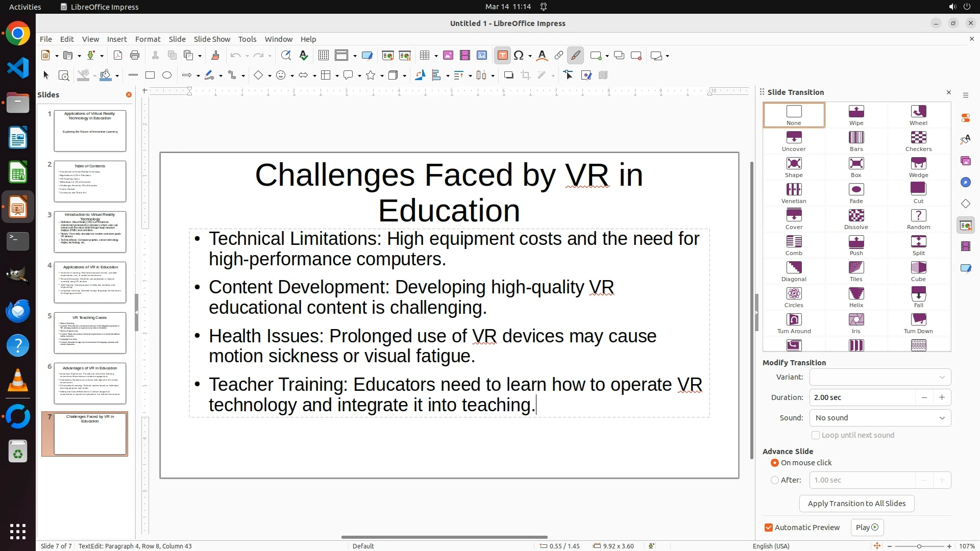This screenshot has height=551, width=980.
Task: Choose the Dissolve transition effect
Action: tap(856, 219)
